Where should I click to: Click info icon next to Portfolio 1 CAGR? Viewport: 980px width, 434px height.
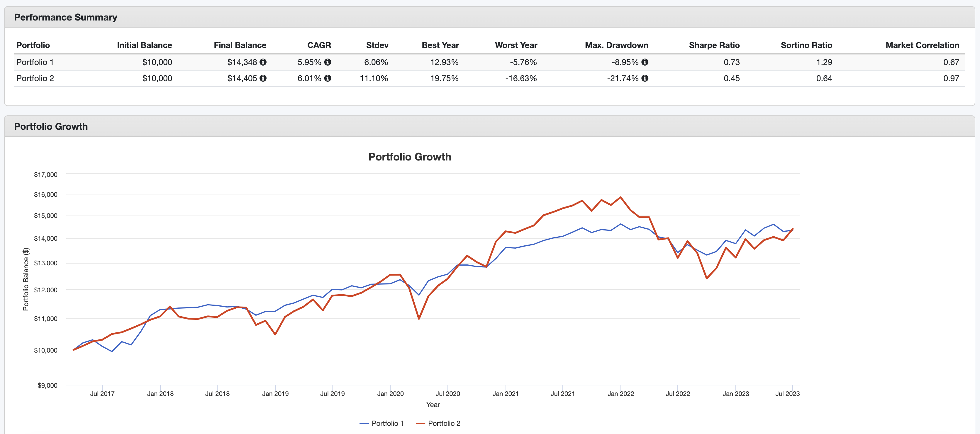coord(328,62)
